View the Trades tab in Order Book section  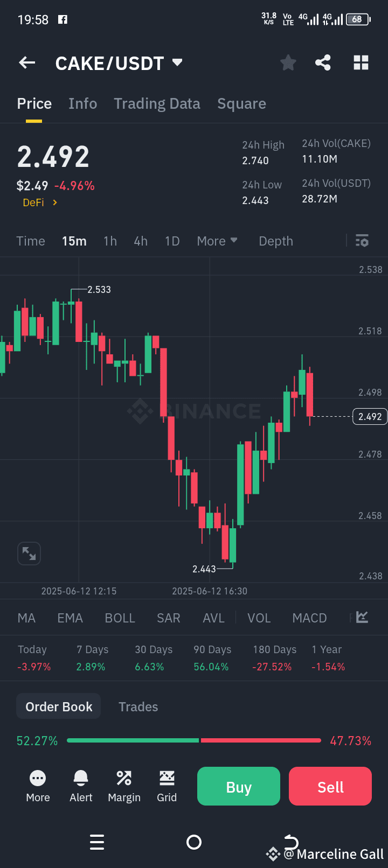138,706
